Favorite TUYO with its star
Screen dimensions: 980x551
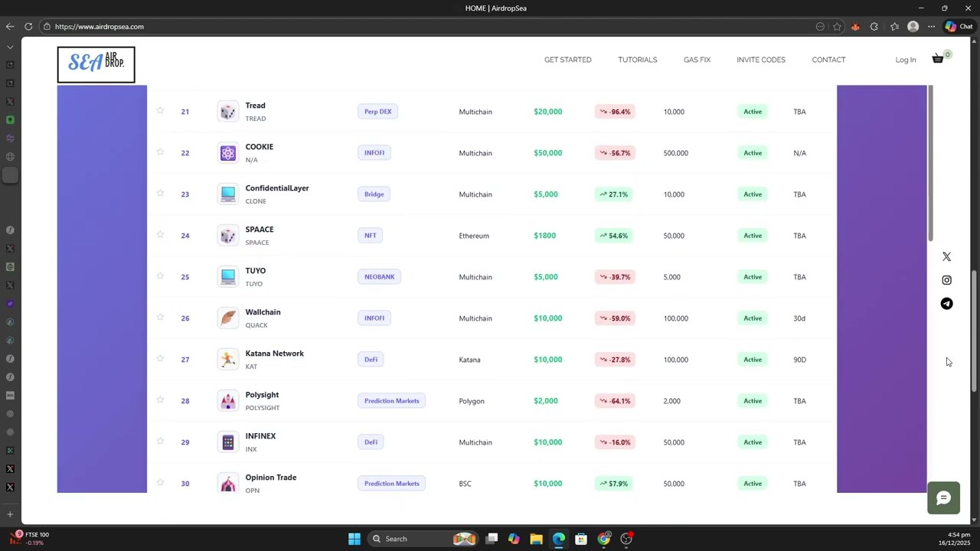pos(160,275)
